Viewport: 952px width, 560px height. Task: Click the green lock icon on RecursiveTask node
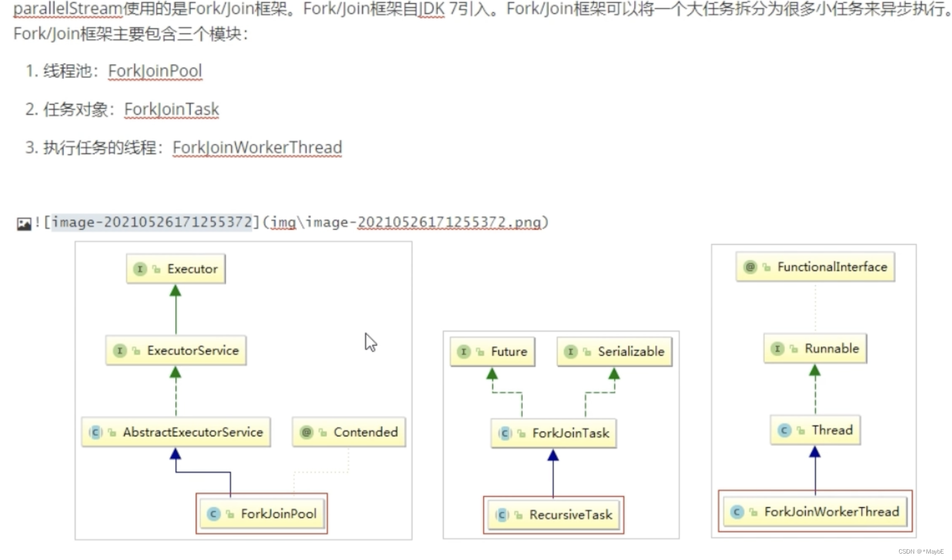tap(518, 515)
